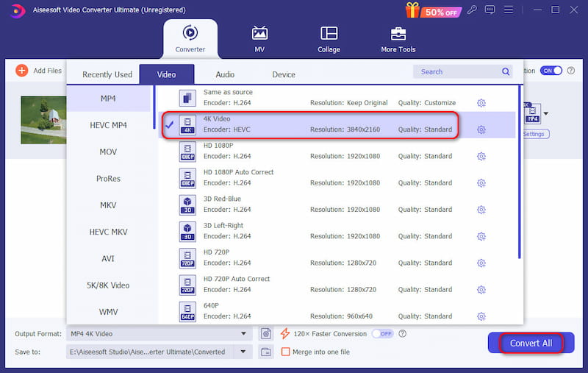Select the Audio format tab
588x373 pixels.
(x=225, y=75)
